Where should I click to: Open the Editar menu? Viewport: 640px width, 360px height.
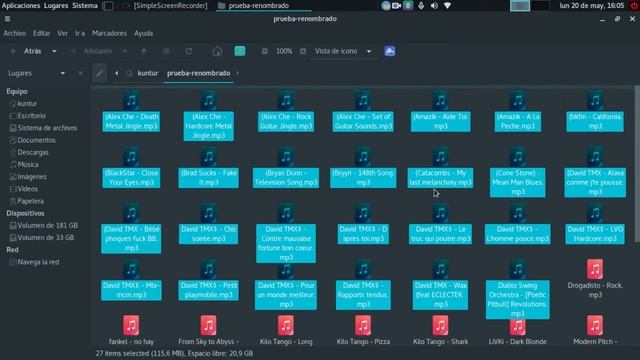pyautogui.click(x=42, y=33)
